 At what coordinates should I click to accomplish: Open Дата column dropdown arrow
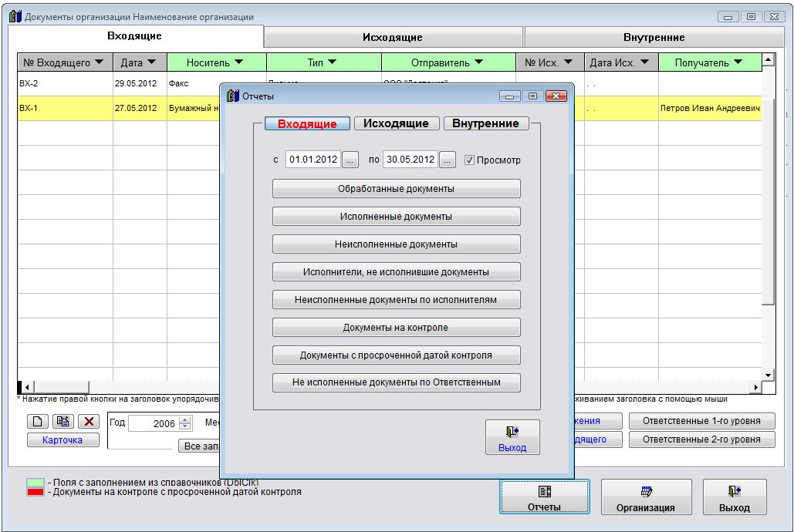[x=151, y=62]
